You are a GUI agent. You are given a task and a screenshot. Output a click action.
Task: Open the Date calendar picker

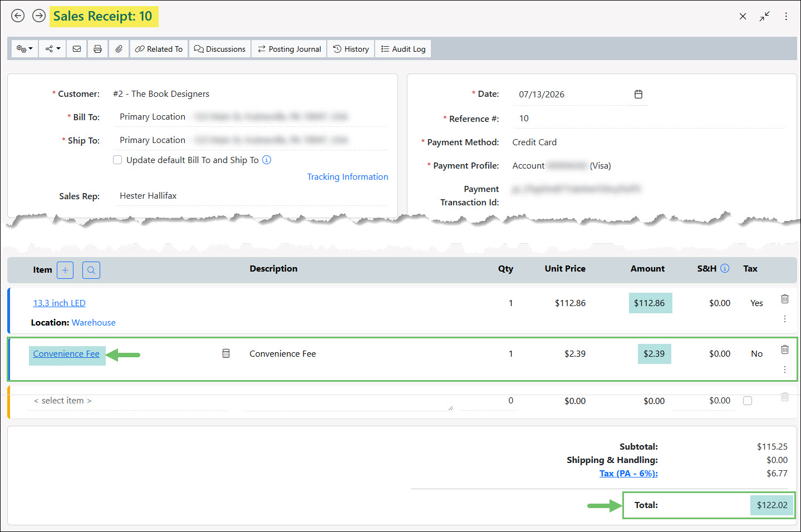(638, 94)
